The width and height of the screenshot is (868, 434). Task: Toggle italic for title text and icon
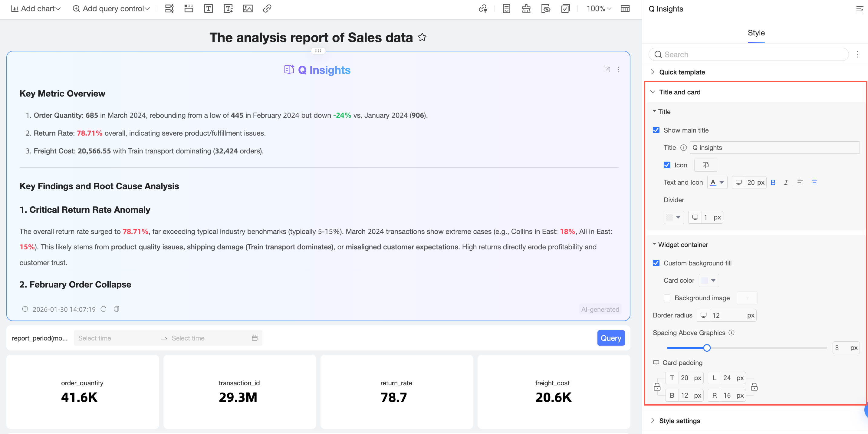(x=786, y=182)
